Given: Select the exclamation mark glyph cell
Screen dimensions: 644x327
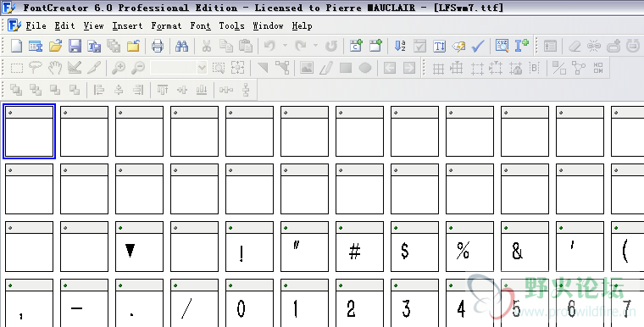Looking at the screenshot, I should [249, 247].
